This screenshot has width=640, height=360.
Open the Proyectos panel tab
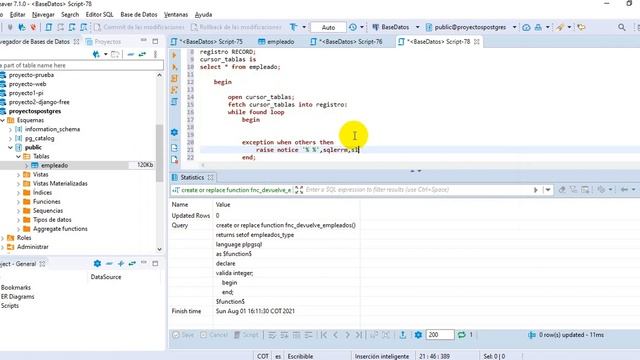104,42
